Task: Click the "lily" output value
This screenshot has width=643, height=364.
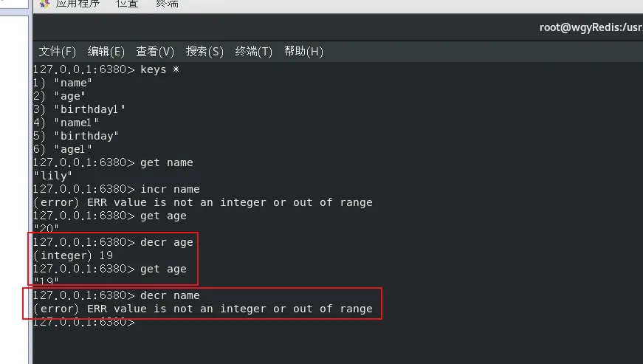Action: (x=53, y=176)
